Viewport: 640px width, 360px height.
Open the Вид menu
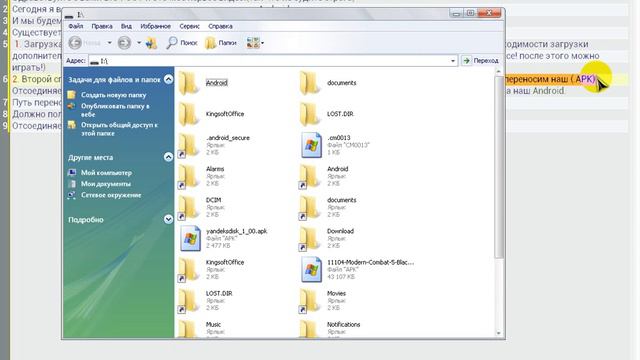(x=126, y=26)
